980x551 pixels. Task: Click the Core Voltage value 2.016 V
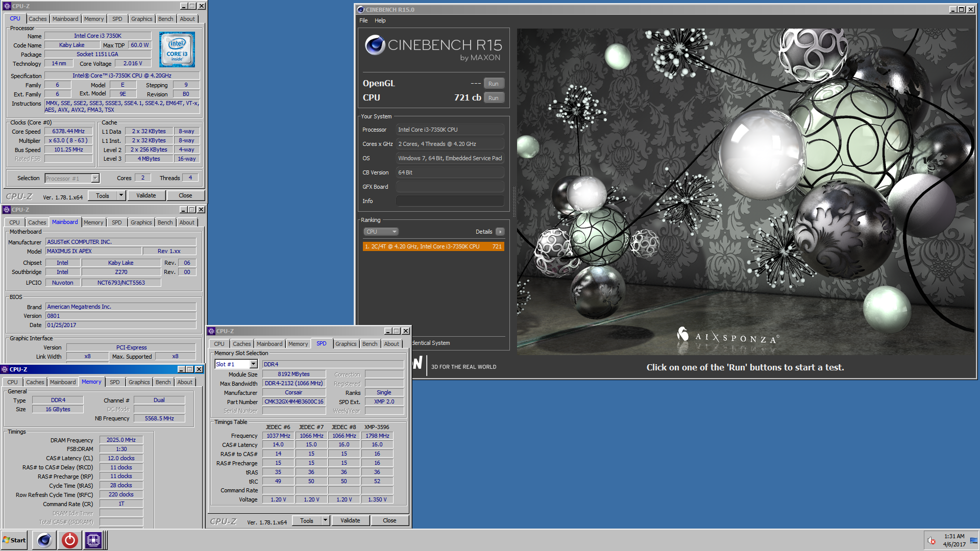132,63
